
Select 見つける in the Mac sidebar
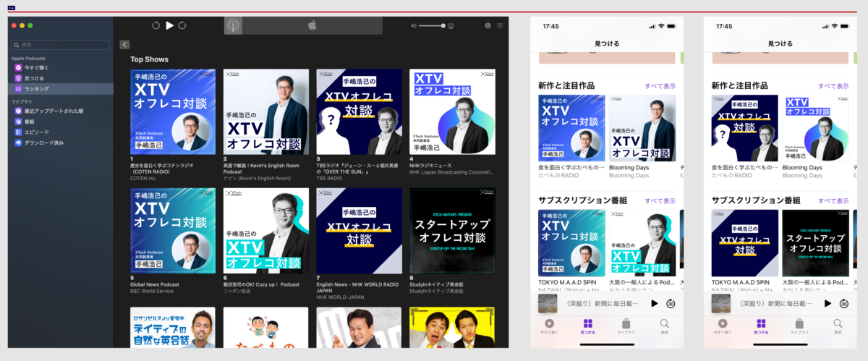[61, 77]
